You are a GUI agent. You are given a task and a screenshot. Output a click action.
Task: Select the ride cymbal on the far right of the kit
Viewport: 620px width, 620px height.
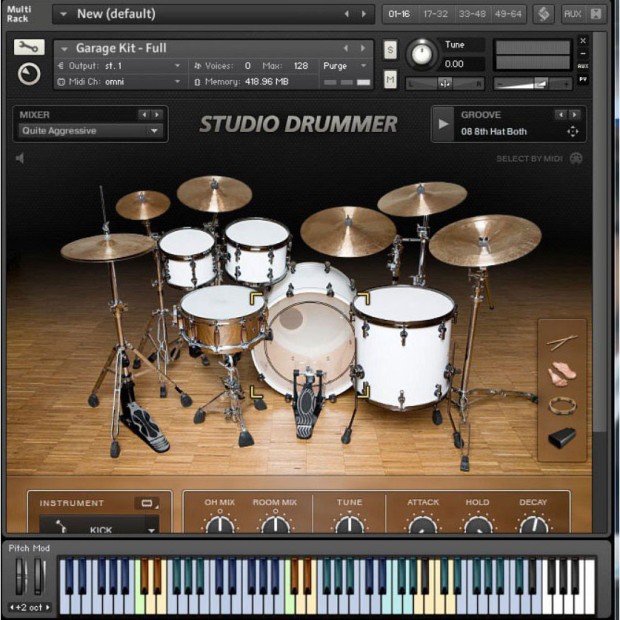485,240
